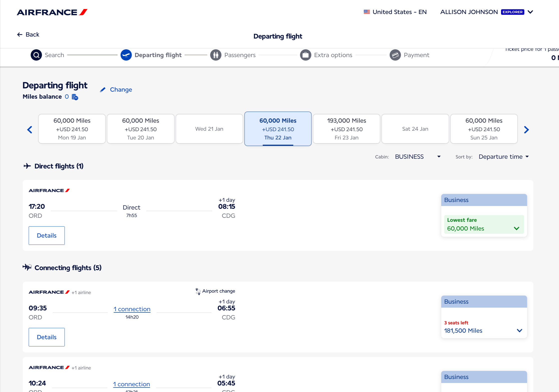The width and height of the screenshot is (559, 392).
Task: Show earlier dates with left arrow
Action: pyautogui.click(x=30, y=130)
